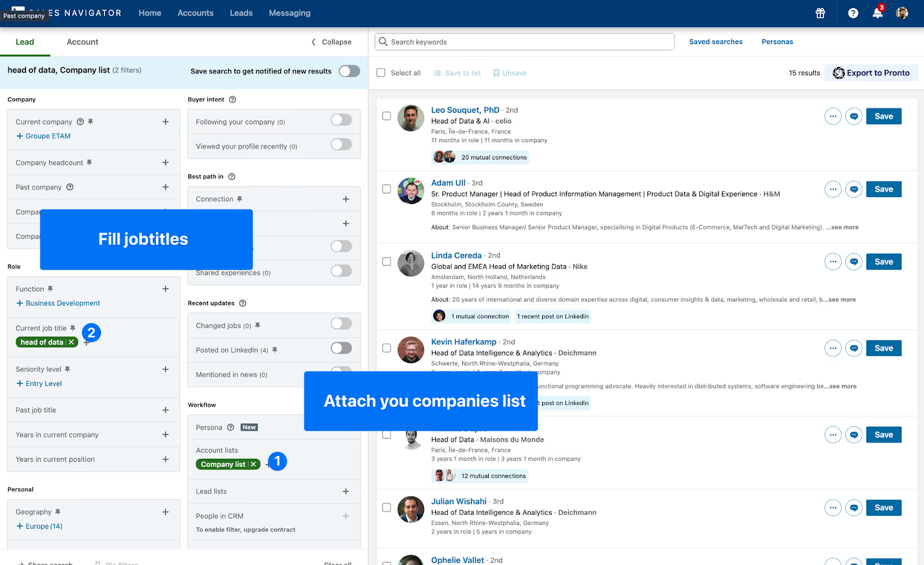This screenshot has height=565, width=924.
Task: Expand Current company filter
Action: 166,122
